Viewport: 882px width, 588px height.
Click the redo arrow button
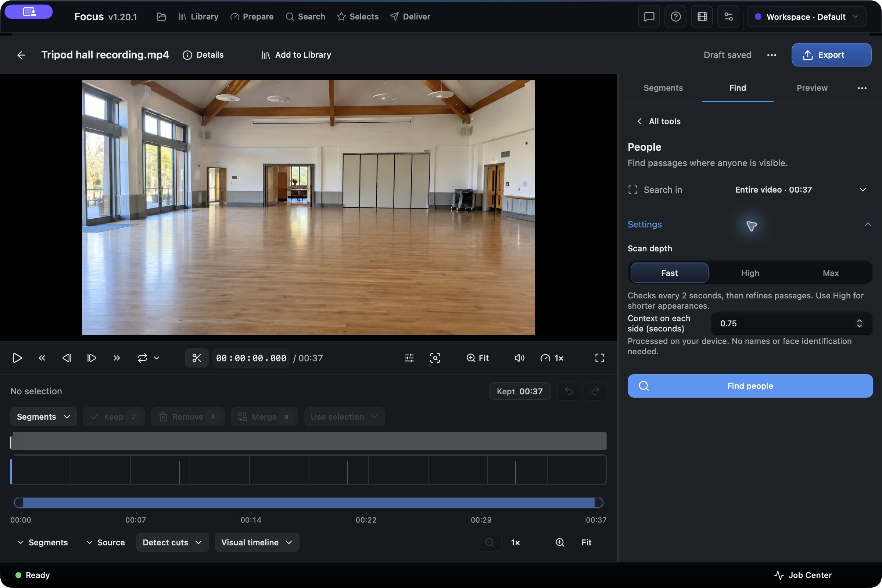click(595, 391)
